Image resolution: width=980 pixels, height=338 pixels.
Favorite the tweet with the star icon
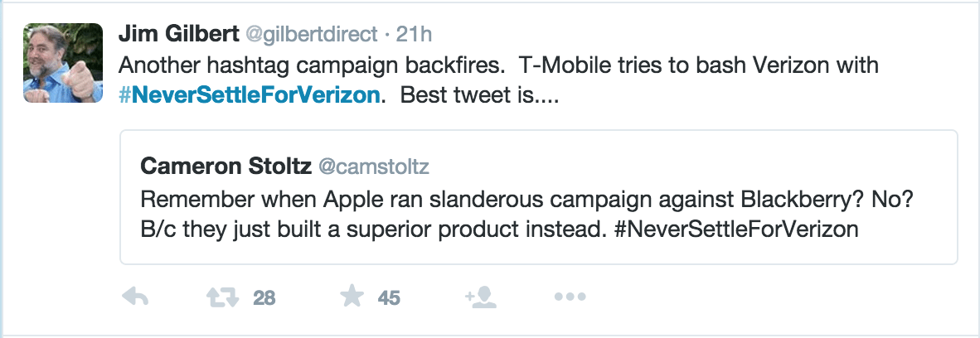point(352,297)
